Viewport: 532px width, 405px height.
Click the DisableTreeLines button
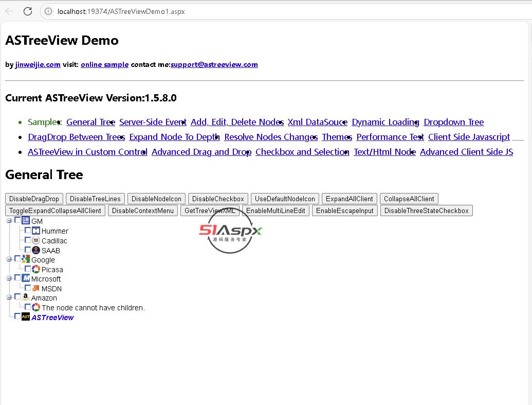tap(95, 199)
